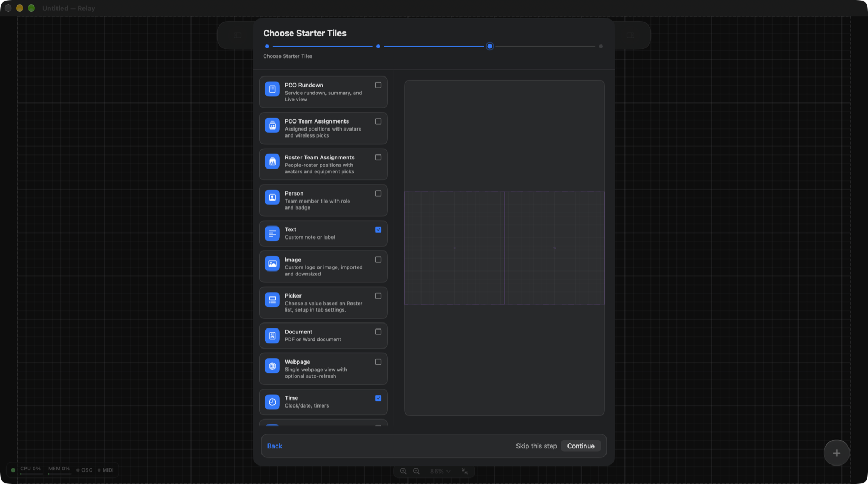Viewport: 868px width, 484px height.
Task: Click the green status indicator dot
Action: tap(13, 470)
